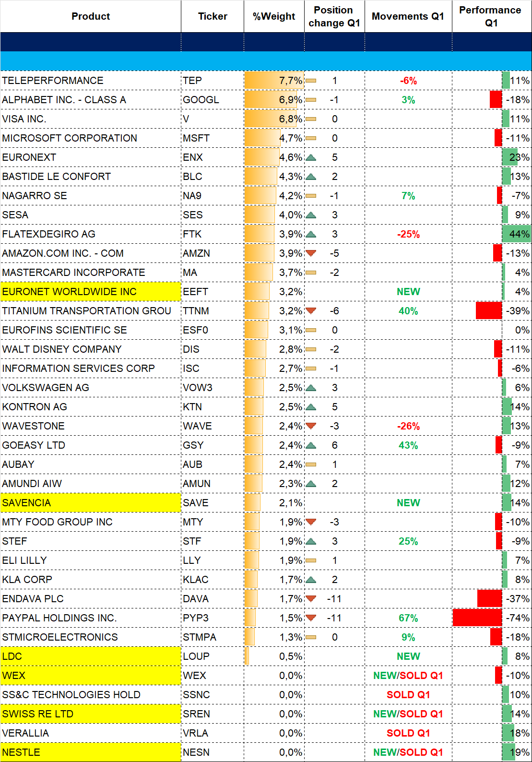Select the yellow SAVENCIA cell
Image resolution: width=532 pixels, height=762 pixels.
click(x=91, y=503)
